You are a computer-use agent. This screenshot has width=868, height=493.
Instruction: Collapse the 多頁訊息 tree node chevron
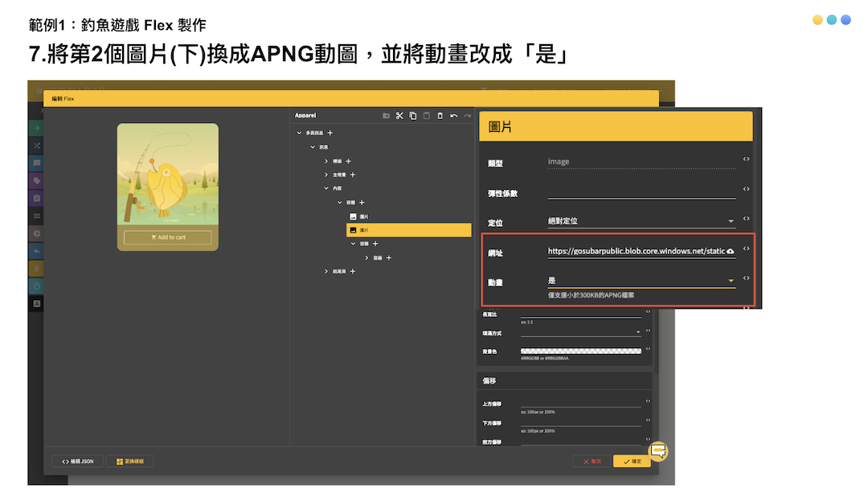click(x=299, y=133)
